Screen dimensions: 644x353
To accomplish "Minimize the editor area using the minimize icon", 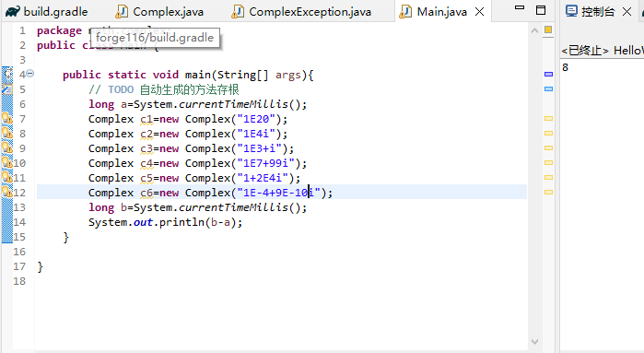I will coord(520,7).
